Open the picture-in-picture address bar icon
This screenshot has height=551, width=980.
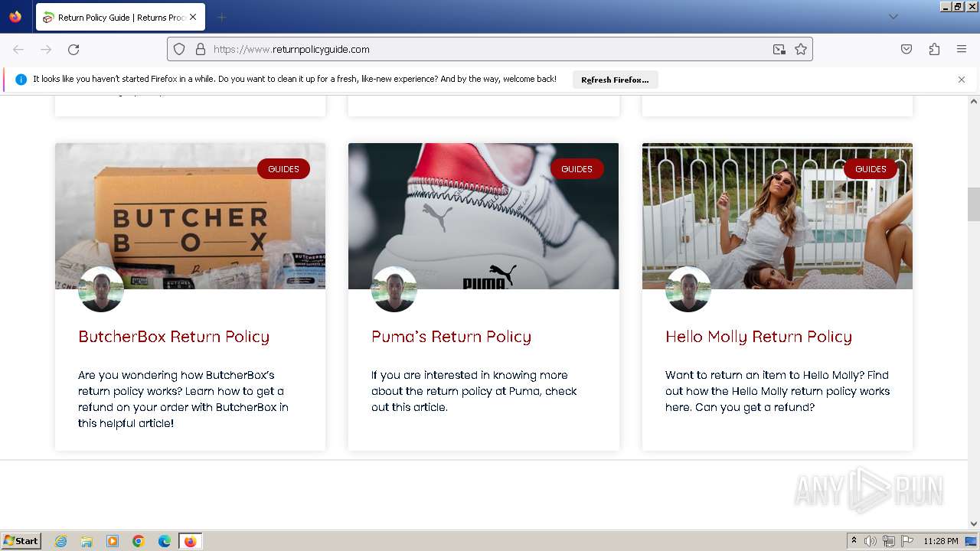(x=779, y=49)
